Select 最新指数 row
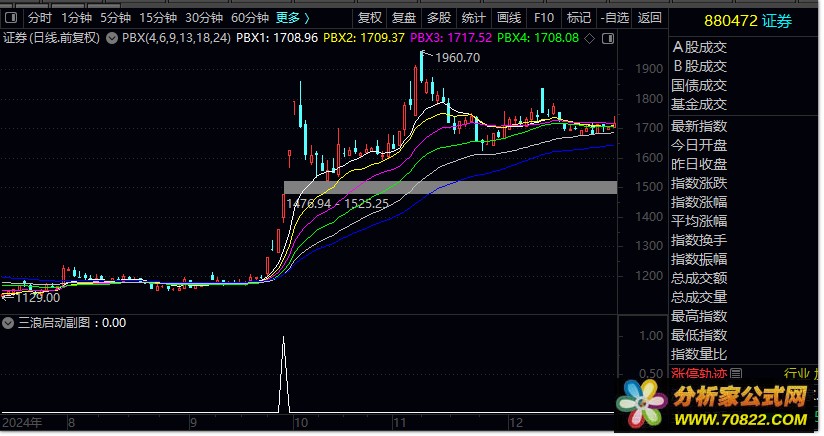Image resolution: width=824 pixels, height=436 pixels. tap(699, 126)
